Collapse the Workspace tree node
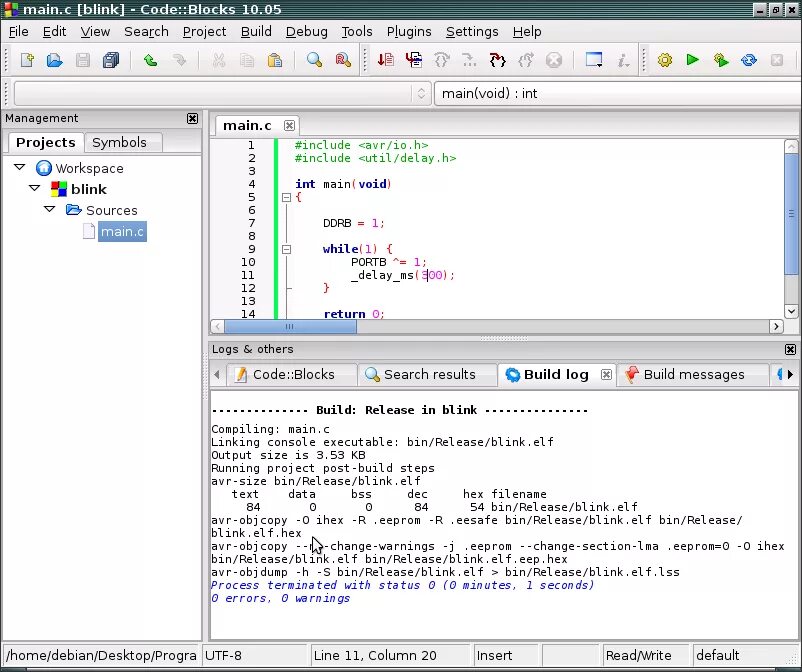The height and width of the screenshot is (672, 802). (20, 167)
